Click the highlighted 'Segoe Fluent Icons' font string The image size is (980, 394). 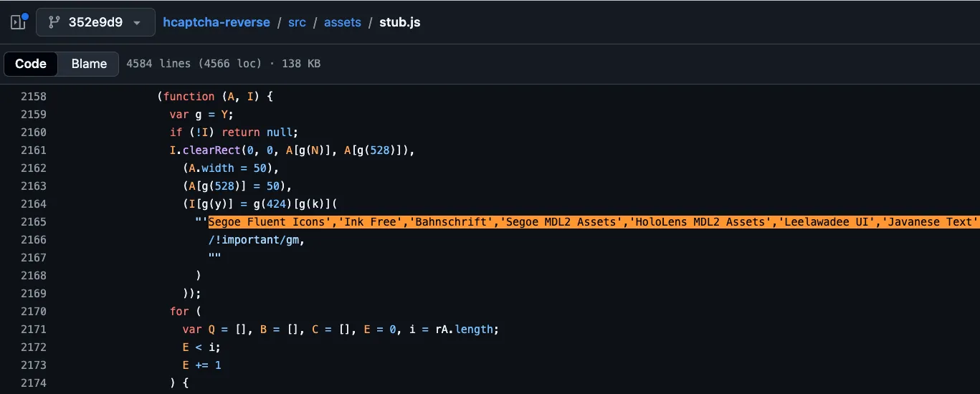click(594, 222)
